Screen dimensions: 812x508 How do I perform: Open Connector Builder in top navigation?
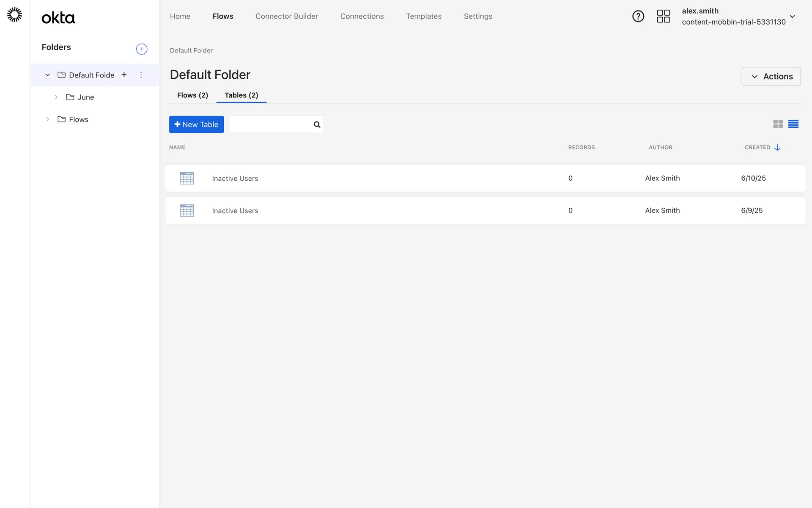(286, 17)
